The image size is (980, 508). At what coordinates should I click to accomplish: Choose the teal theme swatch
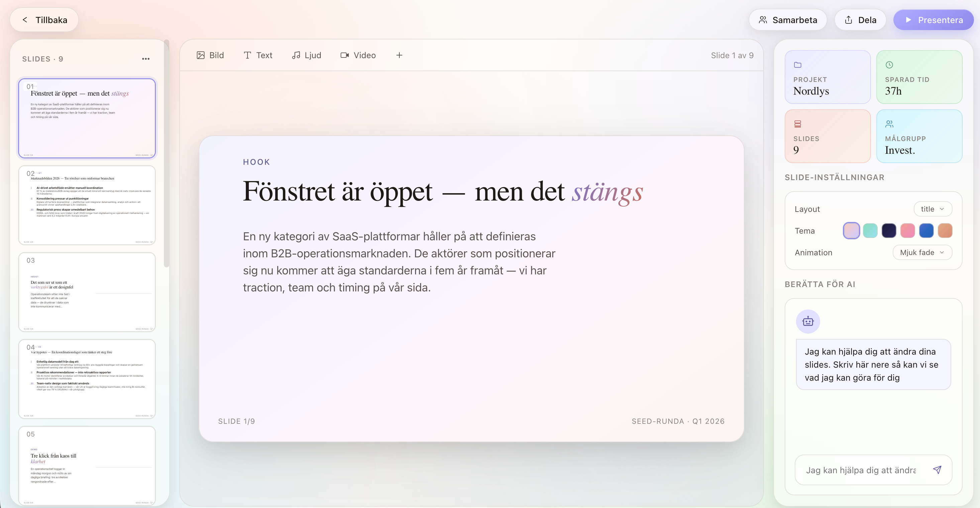[x=870, y=230]
